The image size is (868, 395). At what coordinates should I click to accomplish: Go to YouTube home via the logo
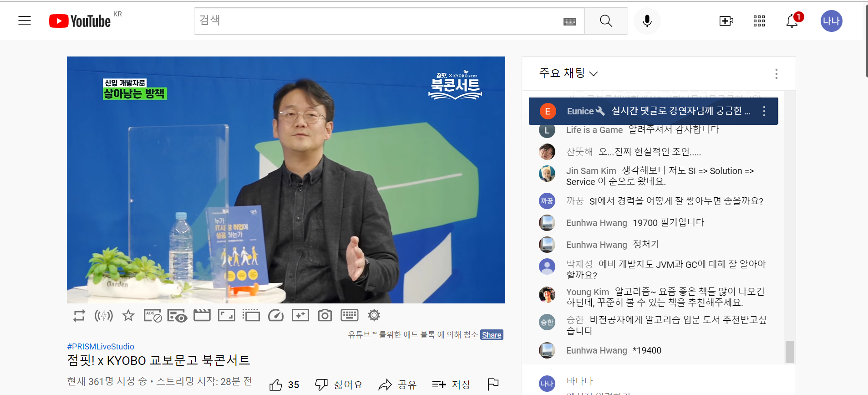(80, 21)
